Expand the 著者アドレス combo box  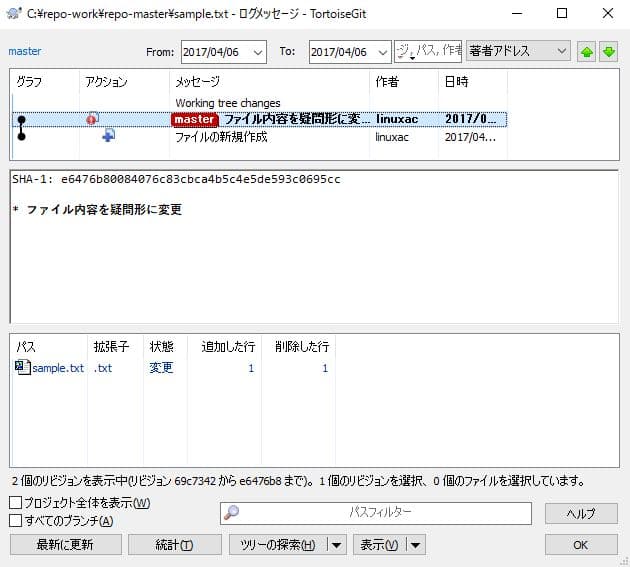tap(562, 51)
